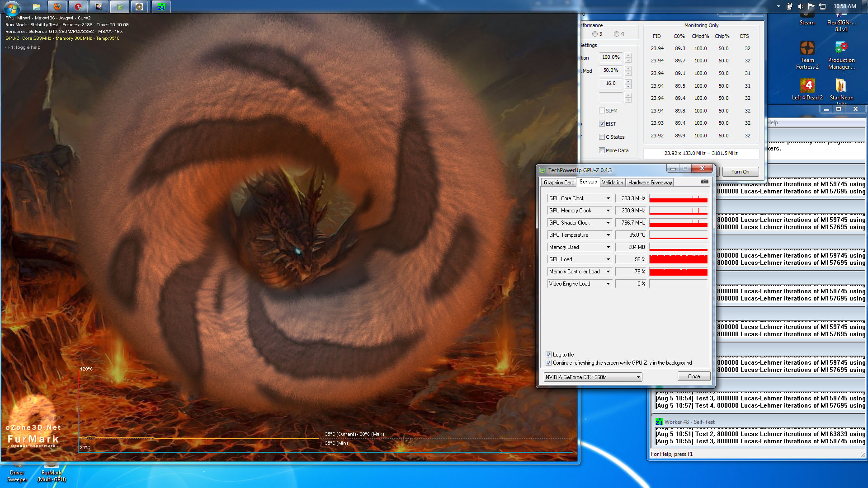
Task: Open Production Manager desktop shortcut
Action: (841, 55)
